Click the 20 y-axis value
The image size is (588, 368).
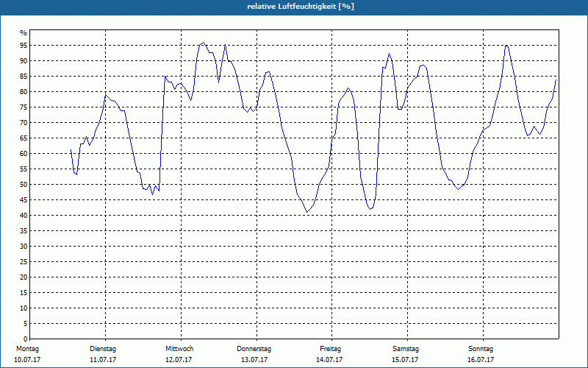click(x=24, y=277)
